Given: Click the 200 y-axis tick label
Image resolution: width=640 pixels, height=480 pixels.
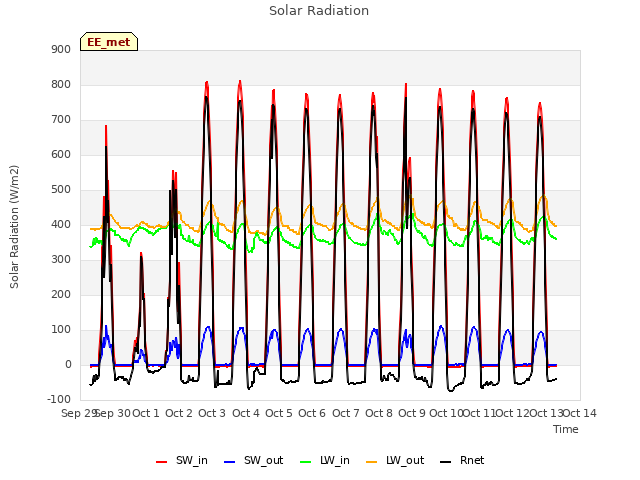Looking at the screenshot, I should pyautogui.click(x=61, y=295).
